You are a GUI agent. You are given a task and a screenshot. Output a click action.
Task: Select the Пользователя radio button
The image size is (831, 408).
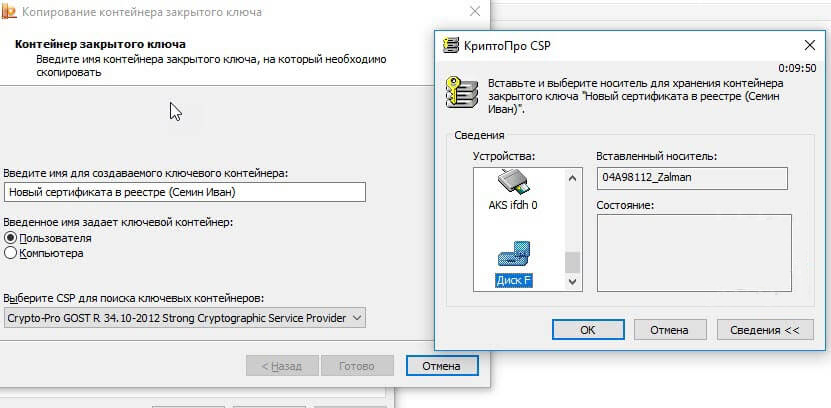pyautogui.click(x=11, y=238)
